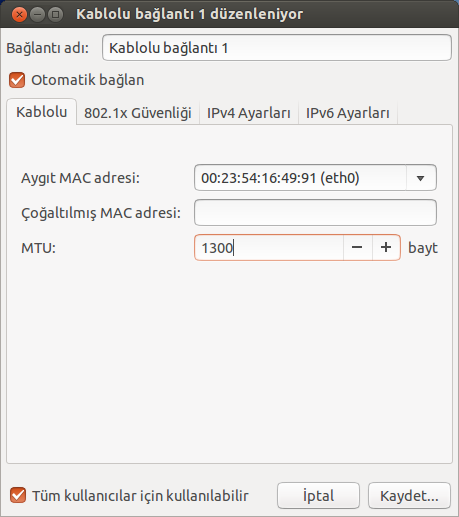Maximize the connection editor window
The image size is (459, 517).
click(55, 15)
